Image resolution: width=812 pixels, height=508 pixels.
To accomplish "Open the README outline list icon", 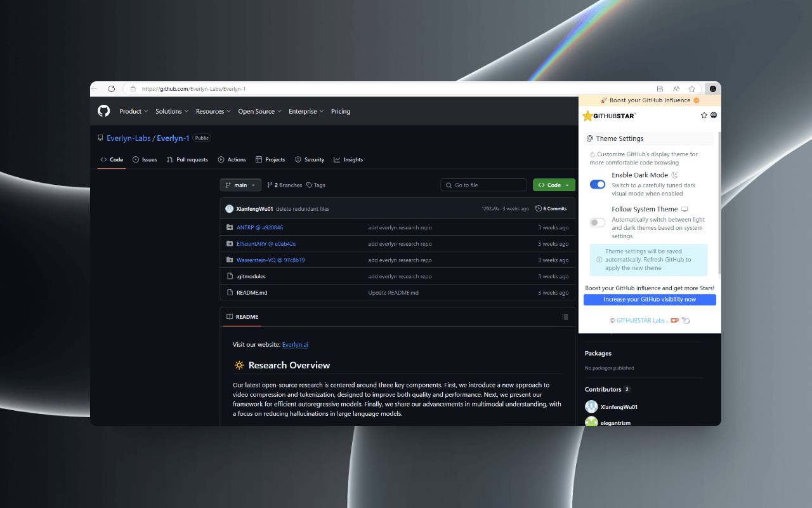I will tap(565, 317).
